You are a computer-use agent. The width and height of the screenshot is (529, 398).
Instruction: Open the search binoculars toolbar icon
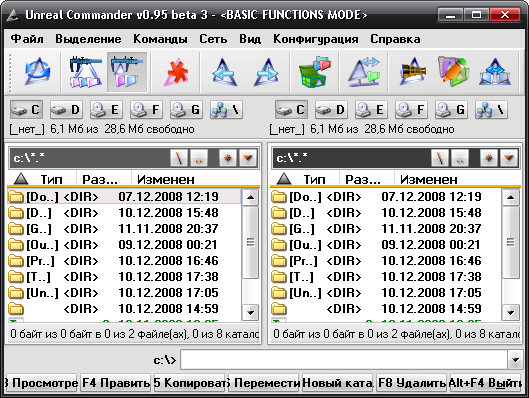(413, 72)
